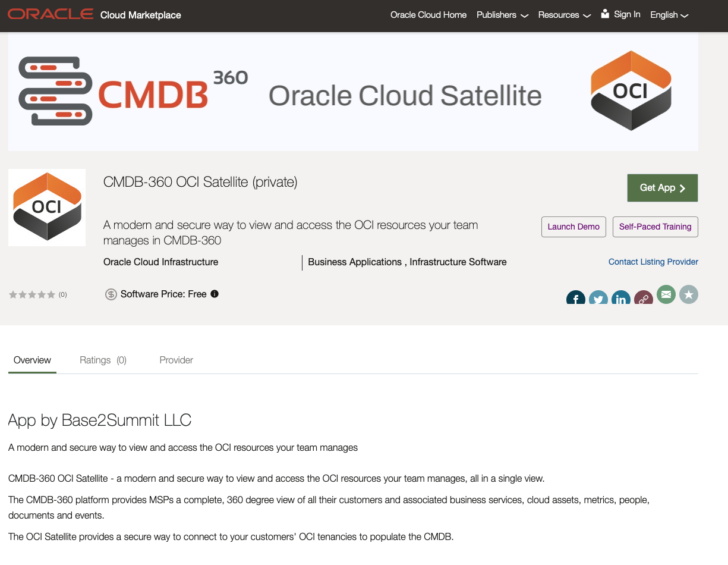Click the Software Price: Free text
Viewport: 728px width, 565px height.
tap(163, 294)
